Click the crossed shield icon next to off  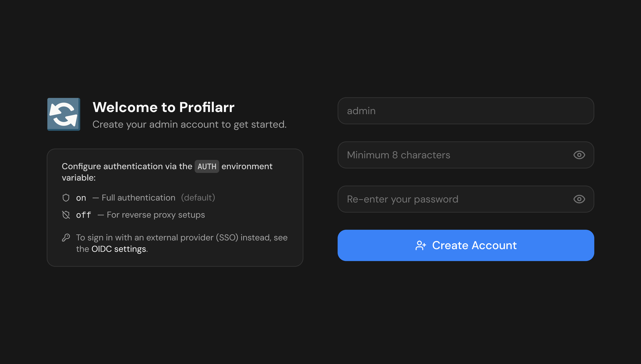(x=66, y=215)
